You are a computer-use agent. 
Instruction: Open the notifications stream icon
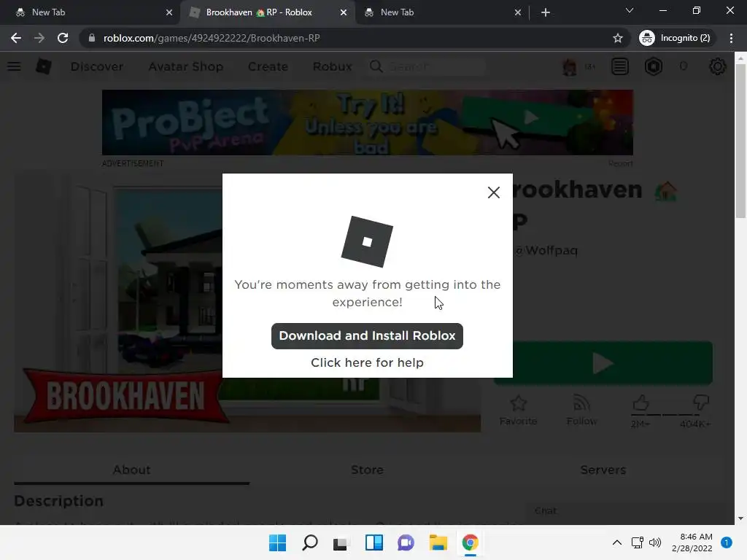click(620, 66)
